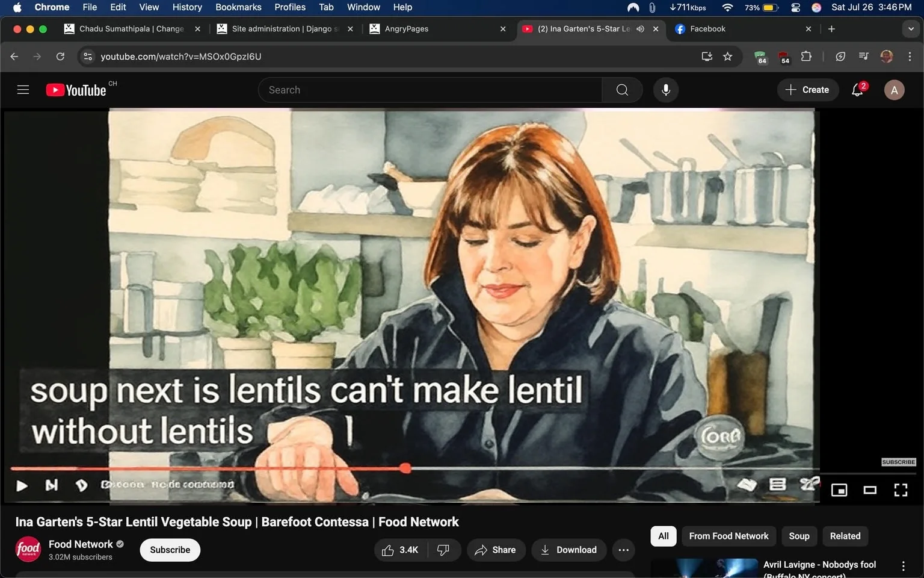Open the Apple menu
Screen dimensions: 924x578
pos(17,7)
